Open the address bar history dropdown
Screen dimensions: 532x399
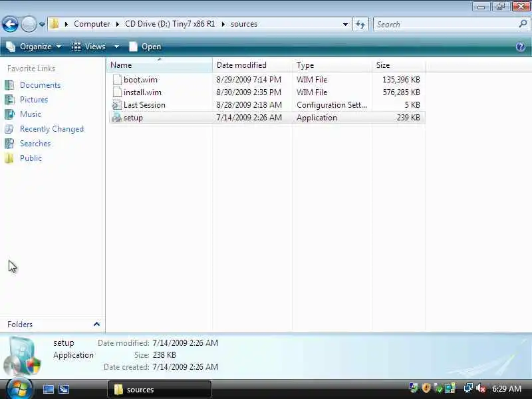click(x=345, y=25)
